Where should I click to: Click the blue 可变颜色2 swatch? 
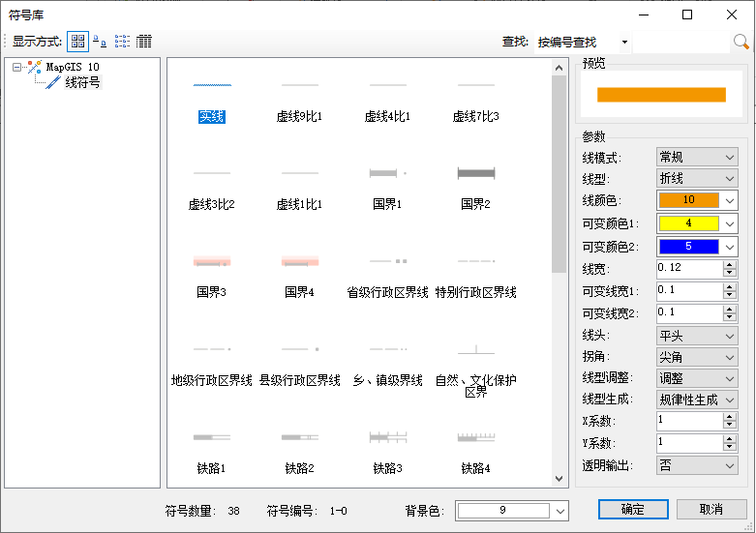click(x=688, y=247)
